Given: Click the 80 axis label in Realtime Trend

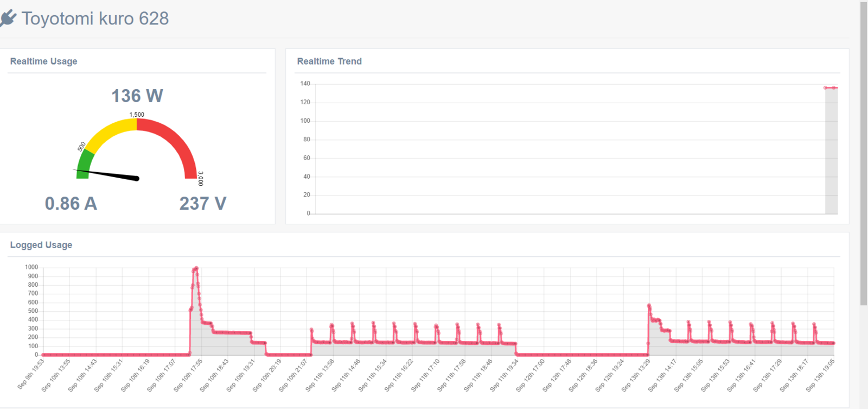Looking at the screenshot, I should click(x=307, y=140).
